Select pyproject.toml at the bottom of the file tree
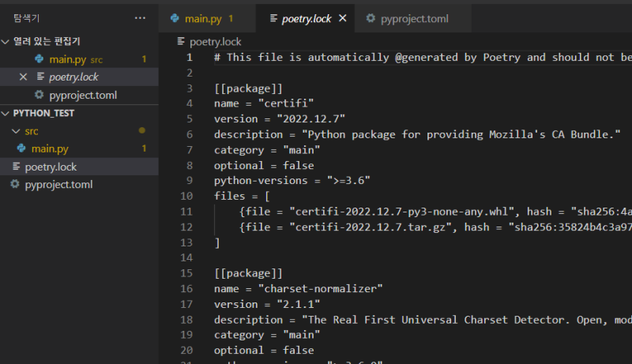Image resolution: width=632 pixels, height=364 pixels. 58,185
